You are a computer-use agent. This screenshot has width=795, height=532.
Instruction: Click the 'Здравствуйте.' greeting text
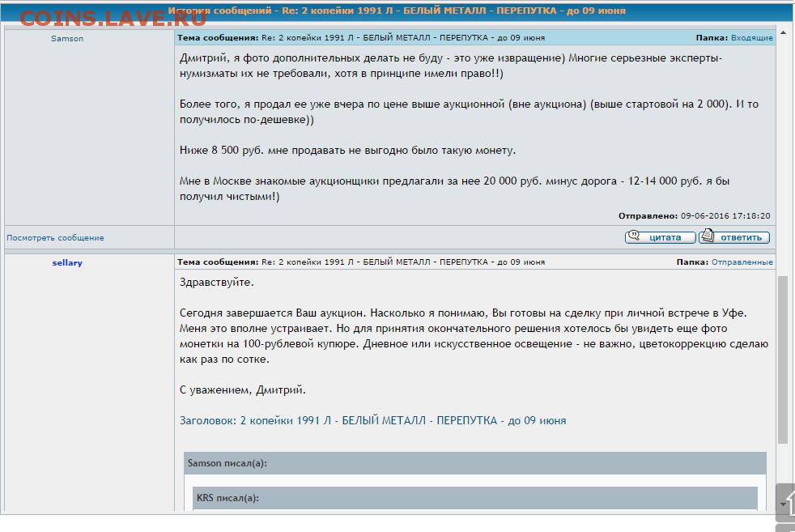[x=216, y=283]
